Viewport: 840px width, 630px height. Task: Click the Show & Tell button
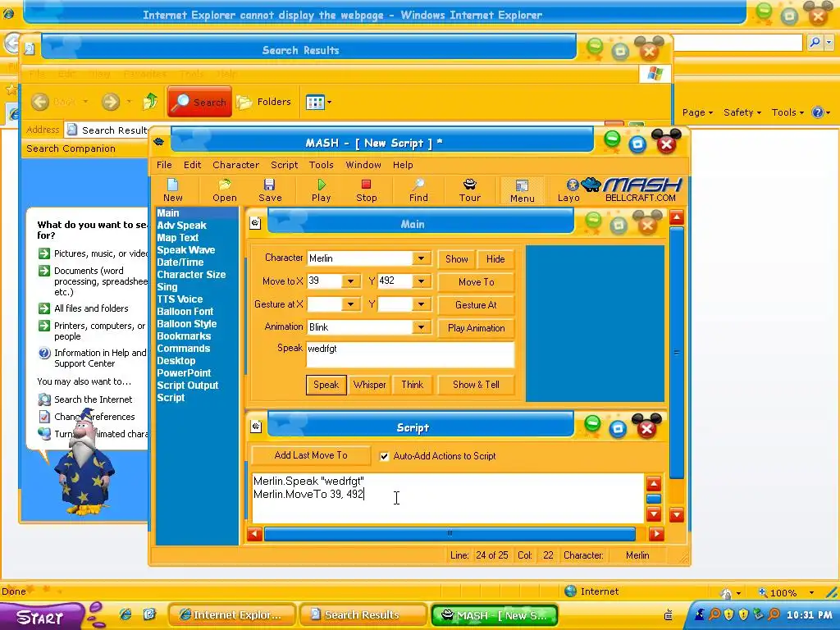tap(477, 385)
